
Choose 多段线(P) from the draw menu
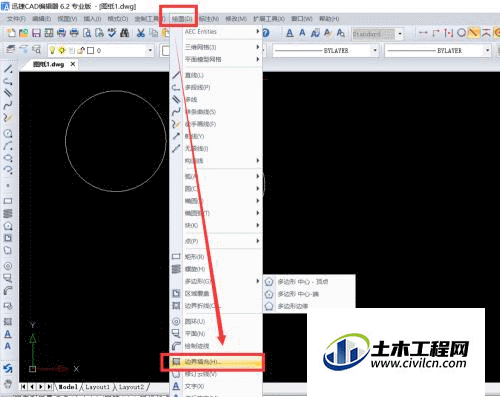216,87
